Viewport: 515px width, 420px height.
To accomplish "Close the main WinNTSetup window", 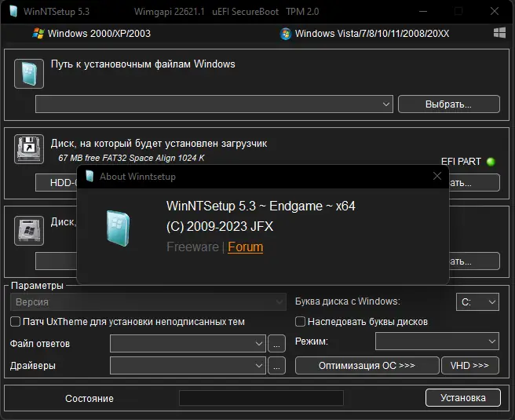I will click(495, 12).
